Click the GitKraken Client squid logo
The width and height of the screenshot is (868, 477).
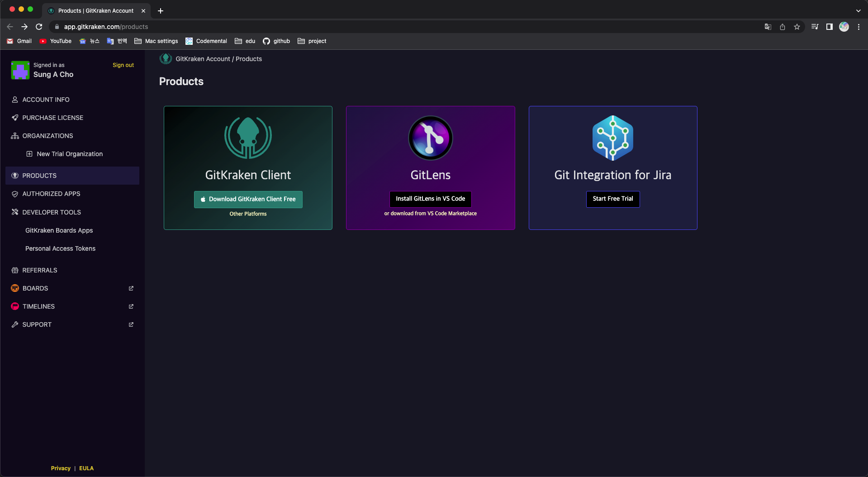tap(248, 138)
